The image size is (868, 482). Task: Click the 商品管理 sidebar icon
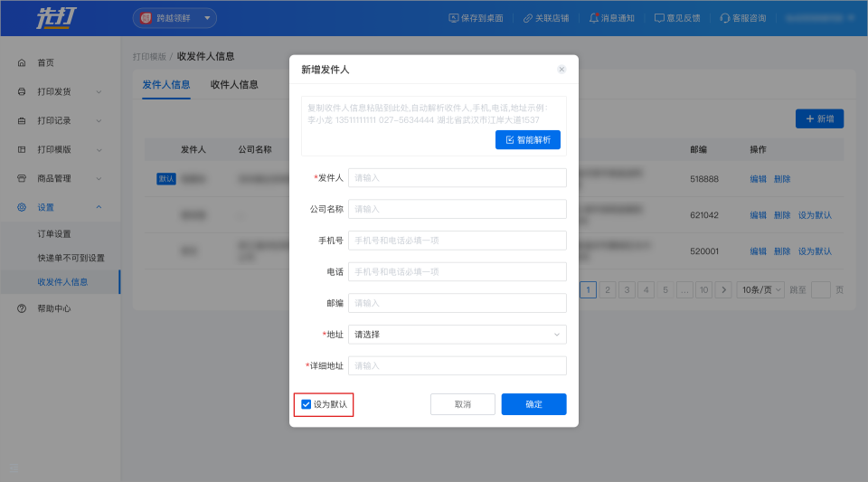[x=22, y=178]
